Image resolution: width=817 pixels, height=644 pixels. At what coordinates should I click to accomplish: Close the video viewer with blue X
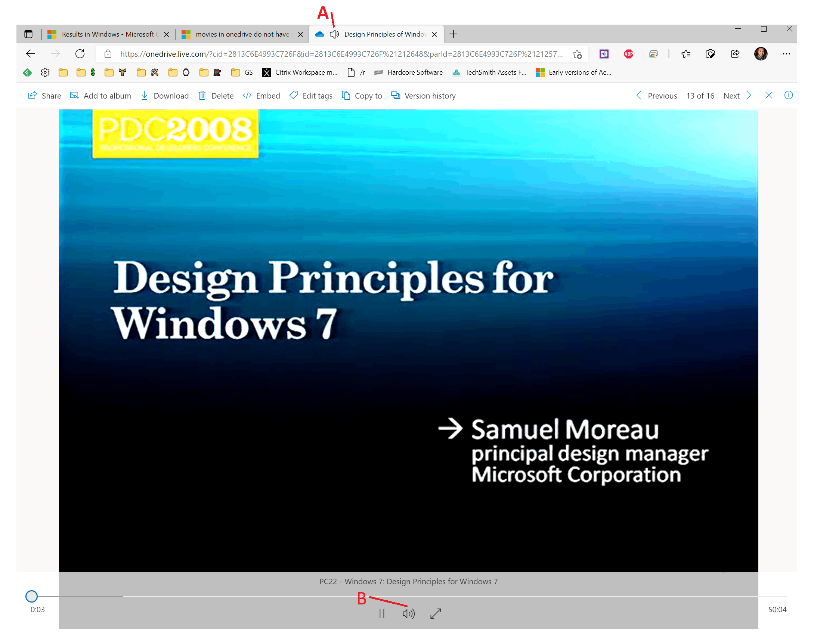[768, 96]
